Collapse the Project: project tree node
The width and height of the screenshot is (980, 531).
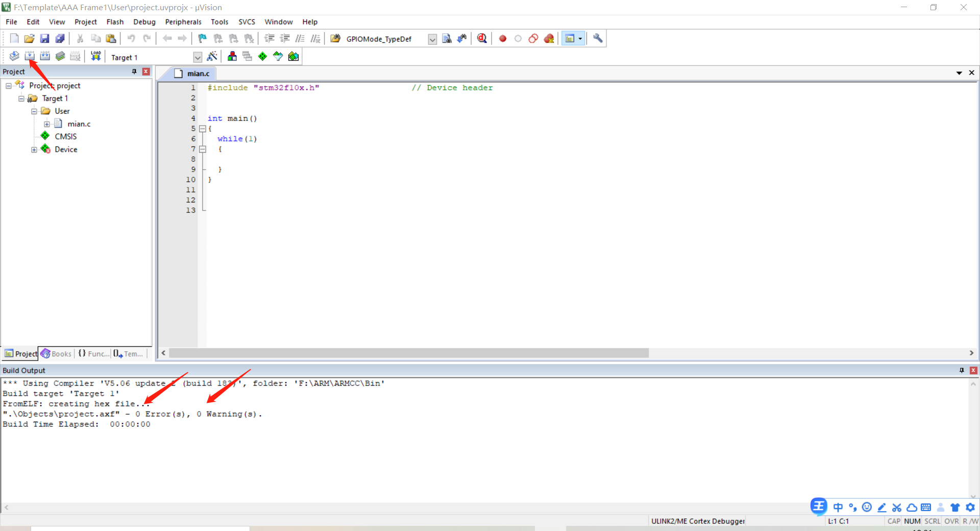point(9,86)
